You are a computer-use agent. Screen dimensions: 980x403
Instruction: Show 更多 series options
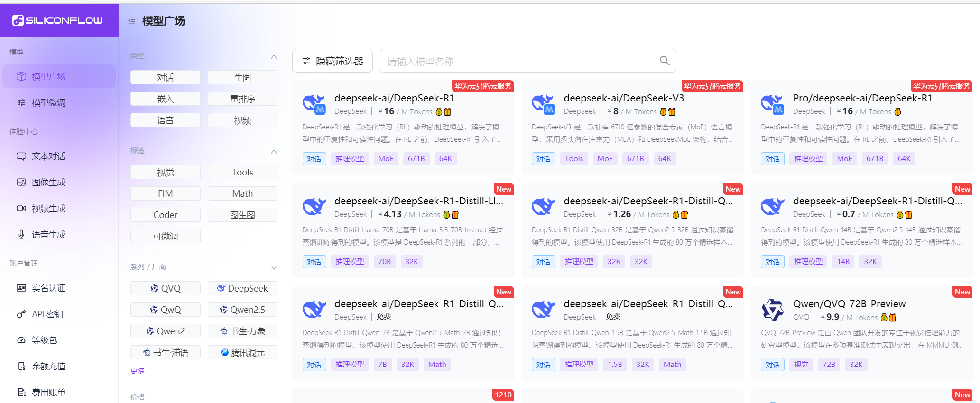(138, 371)
